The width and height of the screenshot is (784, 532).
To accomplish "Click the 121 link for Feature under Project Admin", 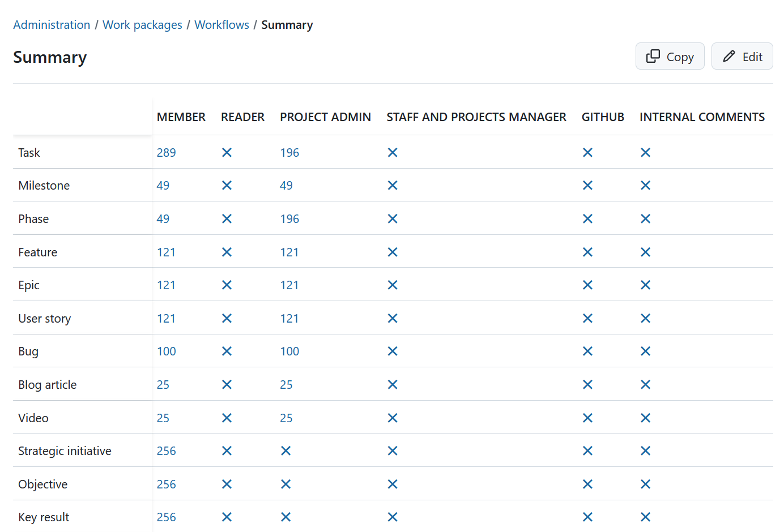I will point(289,252).
